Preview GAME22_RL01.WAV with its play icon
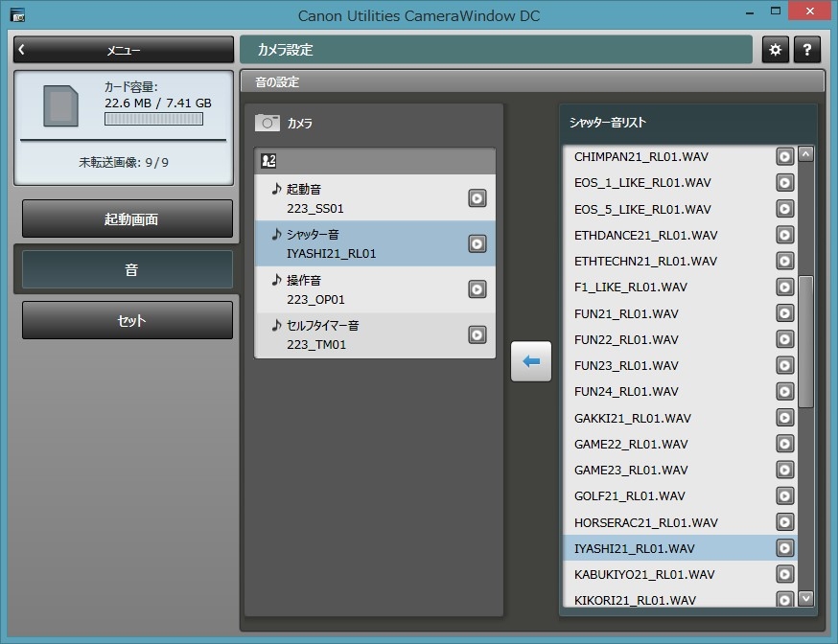The image size is (838, 644). click(784, 444)
